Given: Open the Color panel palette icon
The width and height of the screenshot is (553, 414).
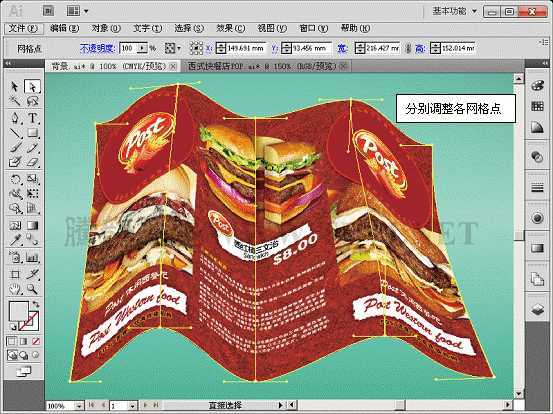Looking at the screenshot, I should pos(537,86).
